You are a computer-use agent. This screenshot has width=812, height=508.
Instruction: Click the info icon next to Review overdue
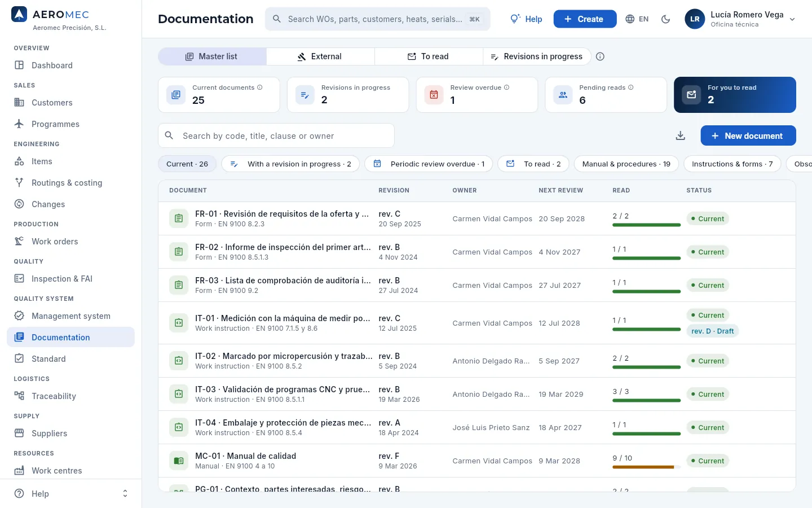(x=506, y=87)
